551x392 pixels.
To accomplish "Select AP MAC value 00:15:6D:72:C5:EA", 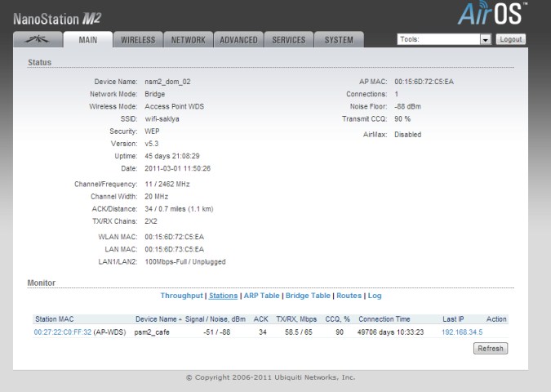I will pyautogui.click(x=424, y=82).
